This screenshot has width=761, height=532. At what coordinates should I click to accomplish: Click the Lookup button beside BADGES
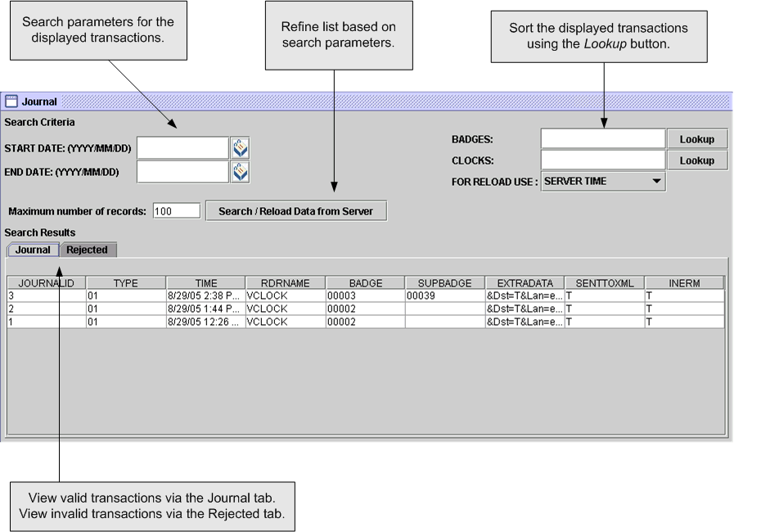click(696, 139)
